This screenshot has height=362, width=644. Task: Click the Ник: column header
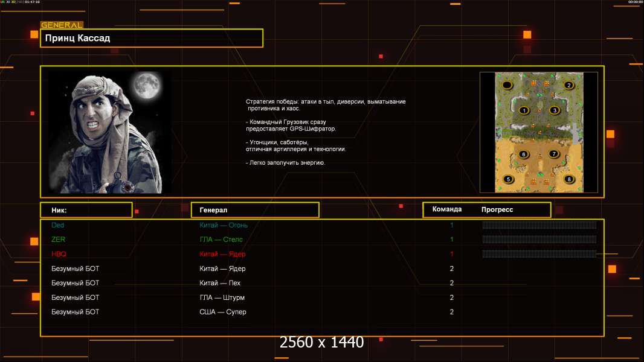click(x=86, y=210)
